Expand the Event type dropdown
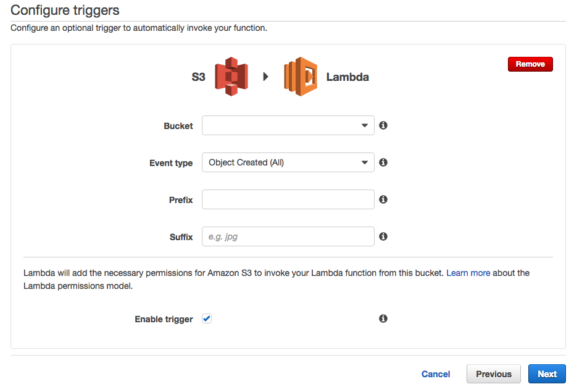This screenshot has height=392, width=582. point(288,162)
